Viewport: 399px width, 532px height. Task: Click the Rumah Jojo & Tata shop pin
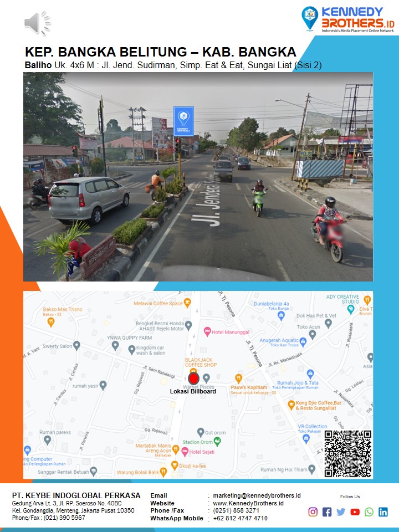(310, 374)
